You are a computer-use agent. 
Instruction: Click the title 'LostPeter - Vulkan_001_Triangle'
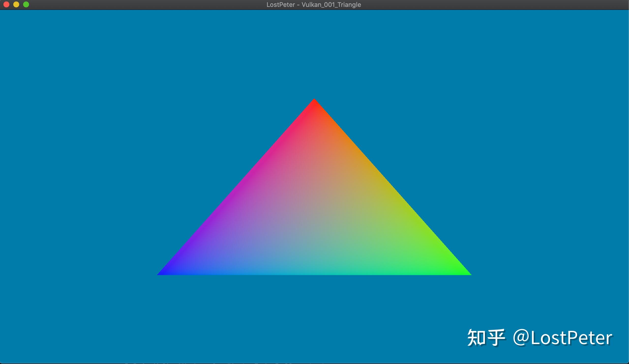[314, 4]
